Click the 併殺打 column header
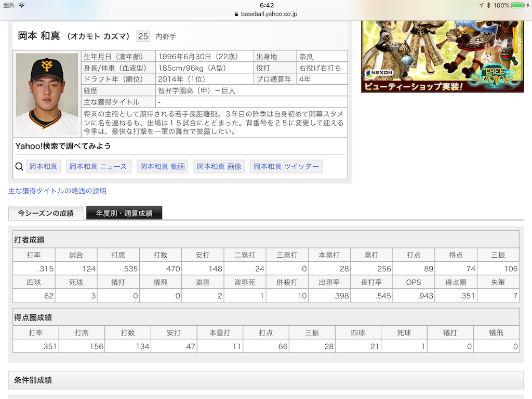Screen dimensions: 532x399 click(x=287, y=282)
